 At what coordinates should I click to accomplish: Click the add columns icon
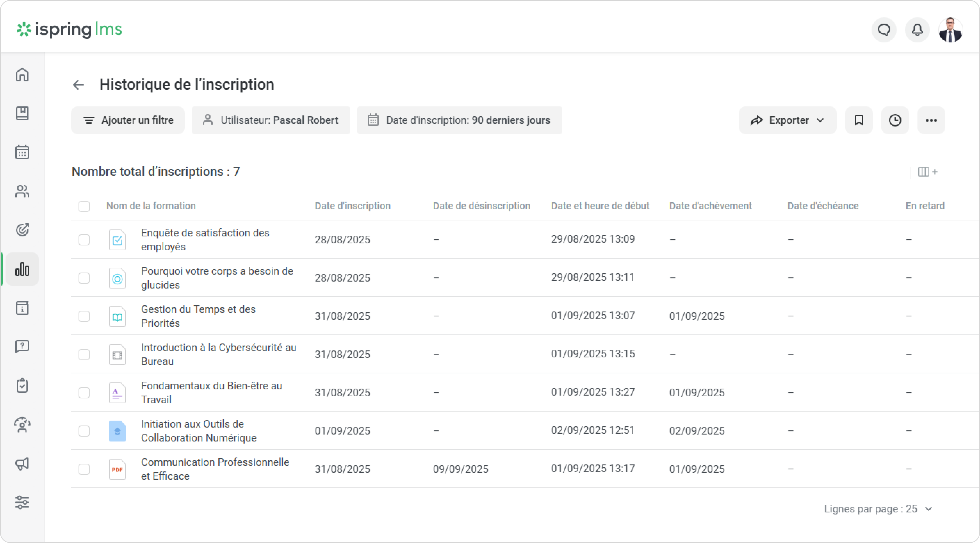point(927,172)
